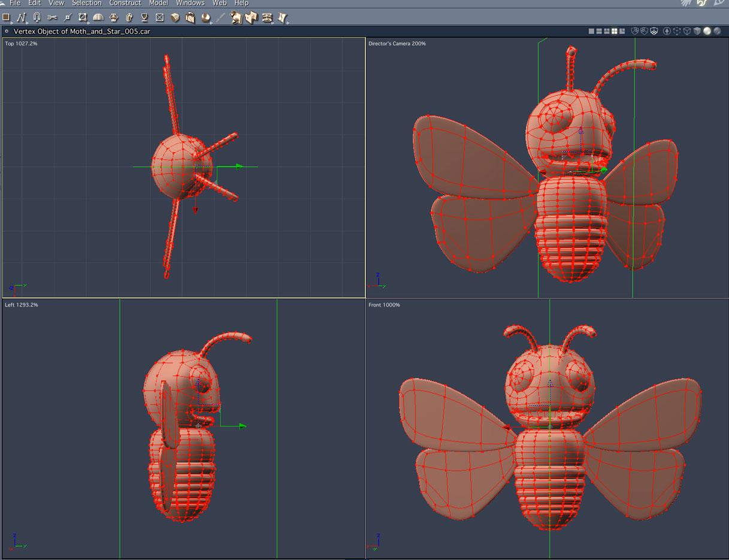Select the solid cube primitive icon
Viewport: 729px width, 560px height.
(175, 17)
